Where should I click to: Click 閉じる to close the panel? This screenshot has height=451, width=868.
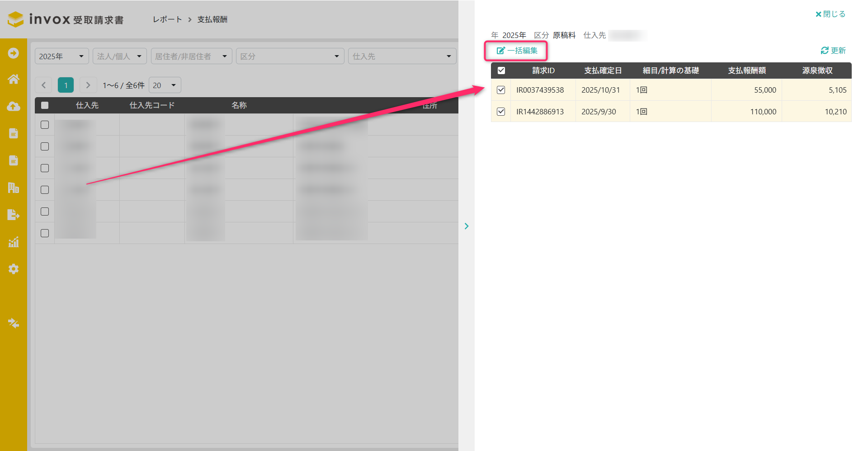coord(830,14)
